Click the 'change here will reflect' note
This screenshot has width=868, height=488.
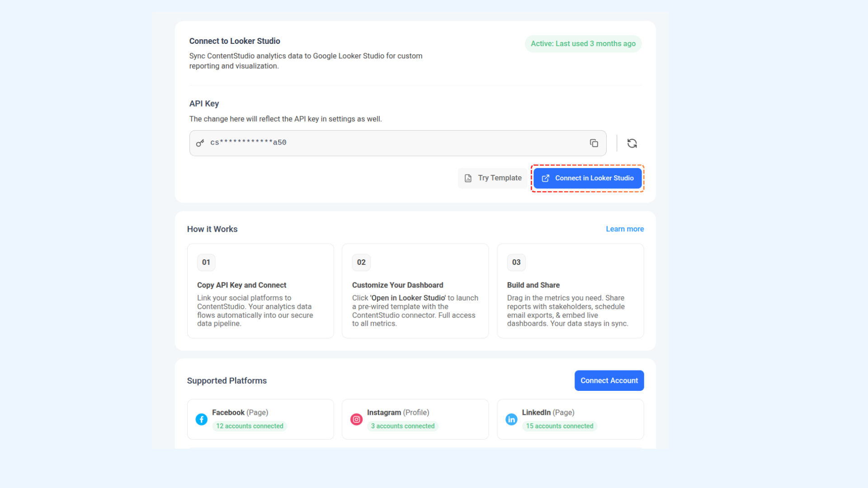[286, 119]
